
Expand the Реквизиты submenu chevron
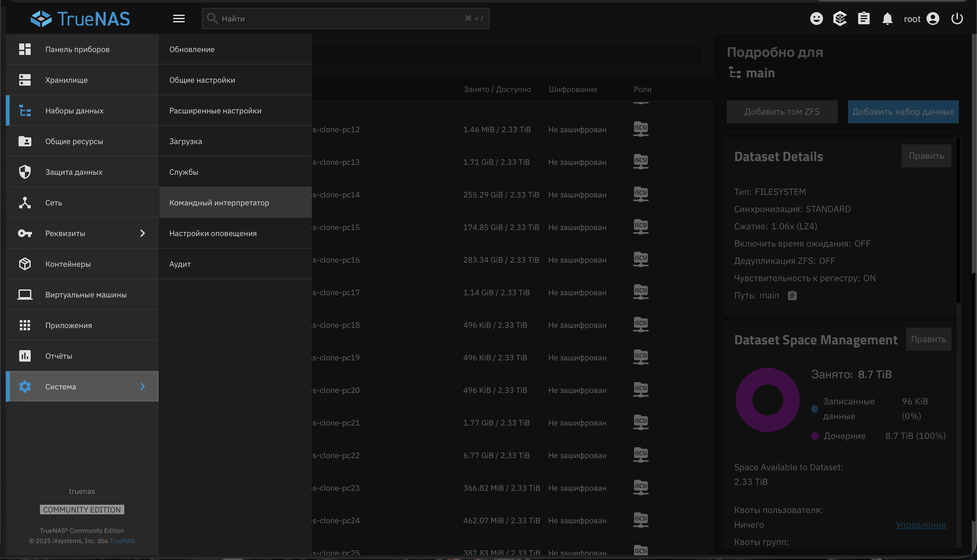(x=142, y=233)
